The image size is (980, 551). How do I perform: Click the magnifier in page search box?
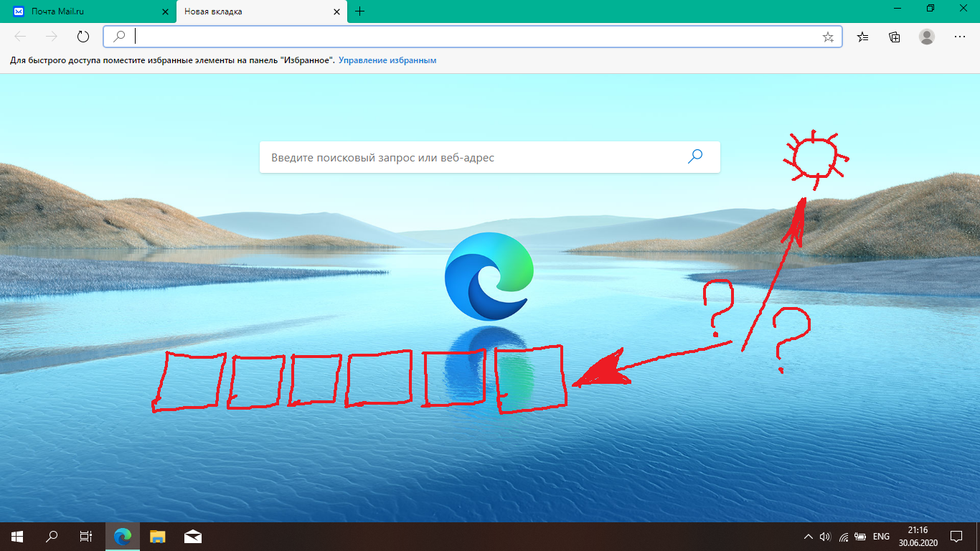(695, 156)
